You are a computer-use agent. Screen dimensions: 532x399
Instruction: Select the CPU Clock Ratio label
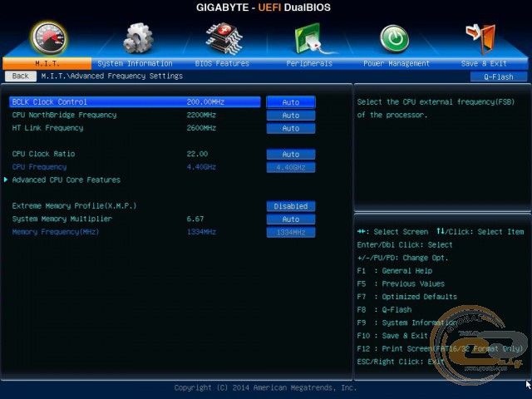click(43, 154)
